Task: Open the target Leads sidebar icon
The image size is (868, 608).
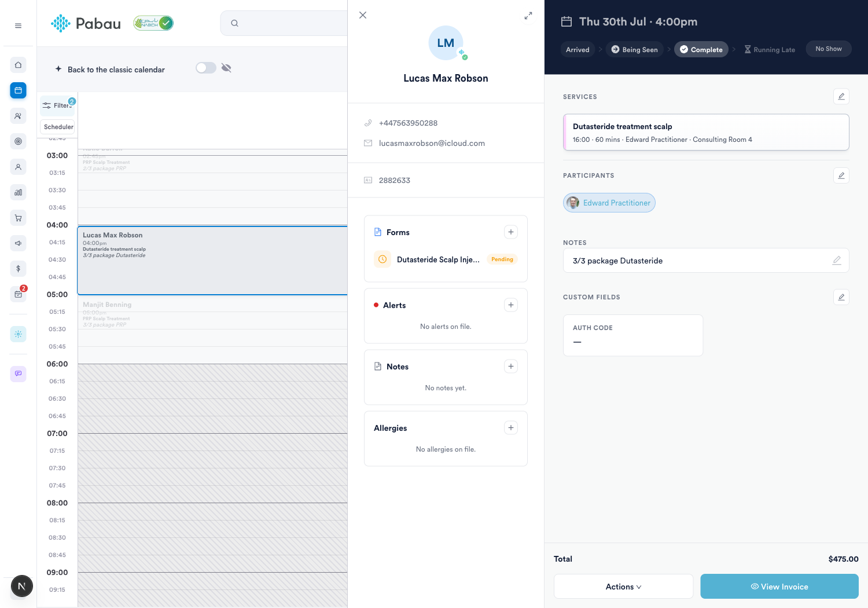Action: tap(18, 141)
